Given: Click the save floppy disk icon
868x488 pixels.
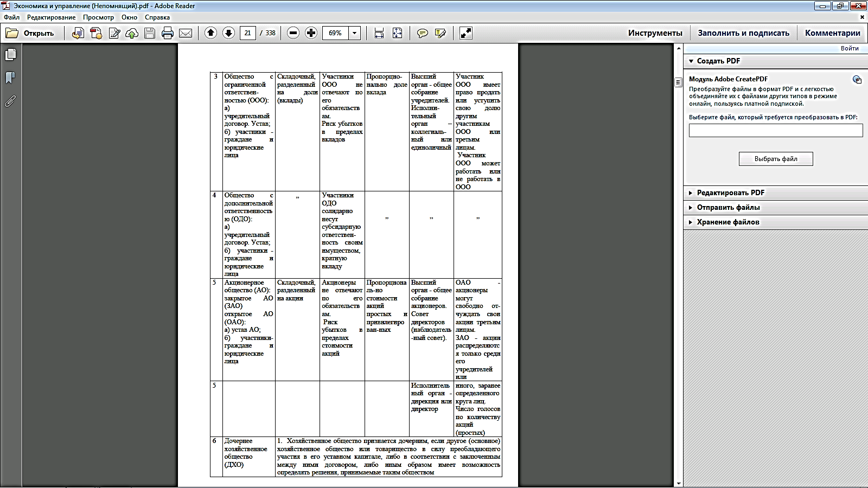Looking at the screenshot, I should (x=150, y=33).
